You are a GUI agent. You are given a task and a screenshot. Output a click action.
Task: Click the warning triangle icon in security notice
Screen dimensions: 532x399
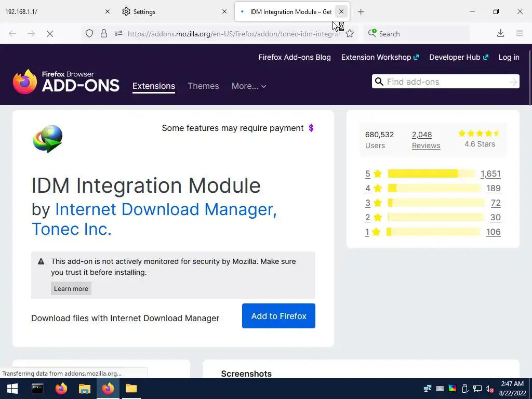41,261
